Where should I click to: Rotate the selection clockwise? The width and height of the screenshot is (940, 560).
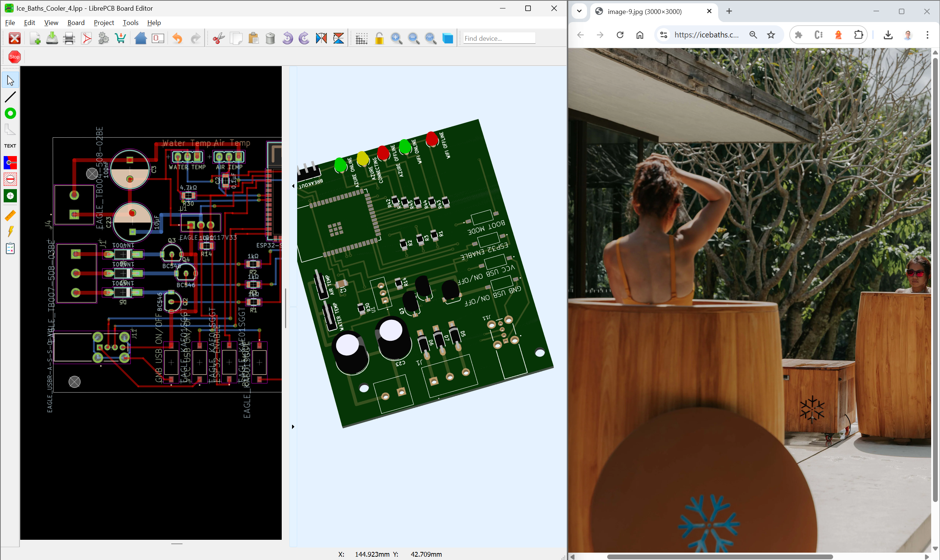point(304,38)
